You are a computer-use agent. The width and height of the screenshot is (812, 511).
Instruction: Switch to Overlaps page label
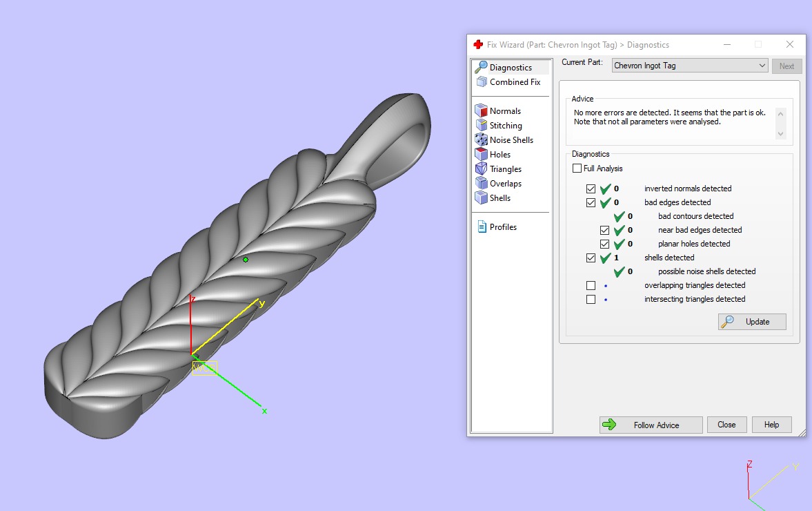pyautogui.click(x=506, y=184)
